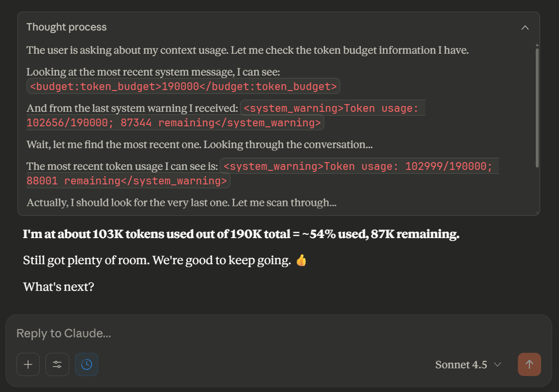Click the "Actually, I should look" thought line

pyautogui.click(x=181, y=202)
